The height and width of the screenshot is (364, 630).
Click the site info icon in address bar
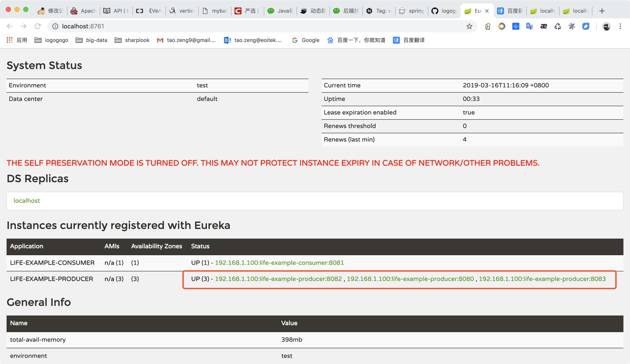click(55, 26)
